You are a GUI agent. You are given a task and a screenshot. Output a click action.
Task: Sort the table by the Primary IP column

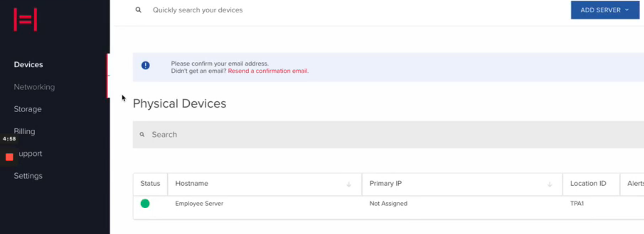386,184
